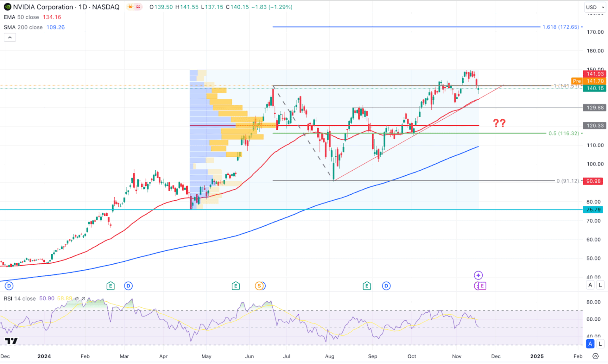Select the EMA 50 close indicator legend
Screen dimensions: 608x364
click(x=21, y=17)
